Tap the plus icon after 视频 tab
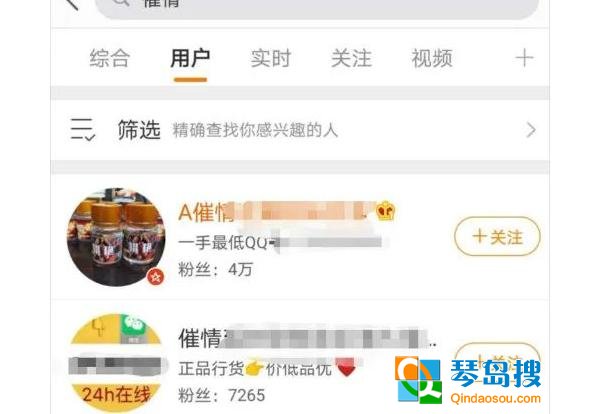 coord(524,58)
